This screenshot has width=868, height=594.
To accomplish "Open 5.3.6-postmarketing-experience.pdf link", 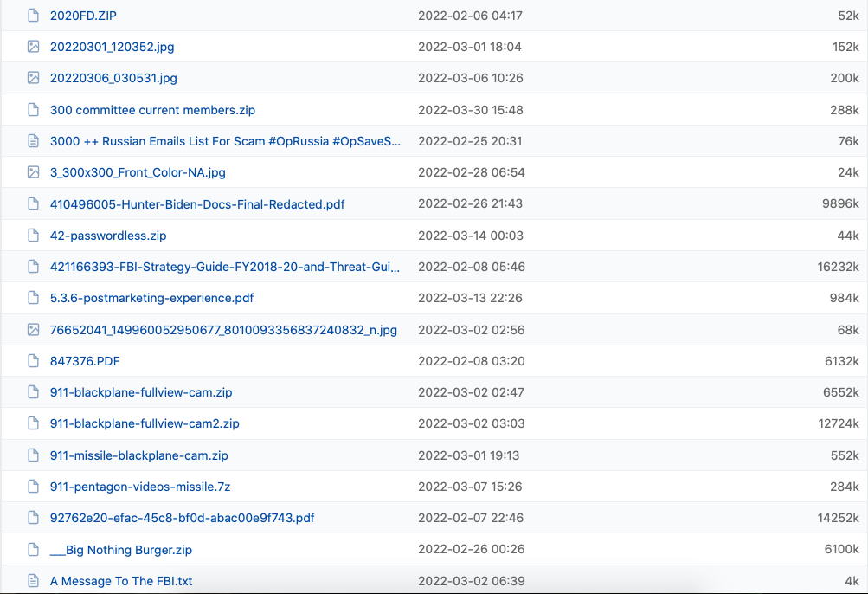I will pos(151,298).
